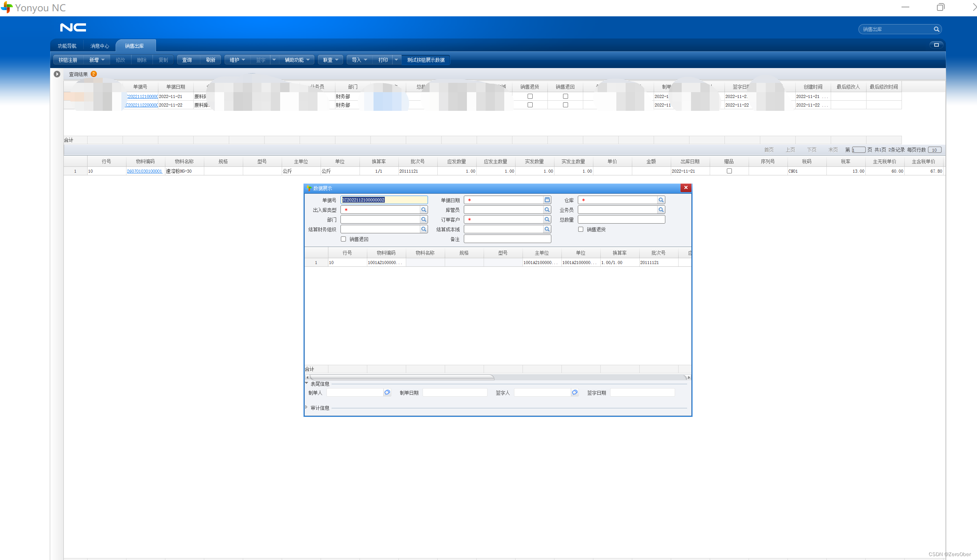Expand 审计信息 section
This screenshot has height=560, width=977.
[x=307, y=408]
